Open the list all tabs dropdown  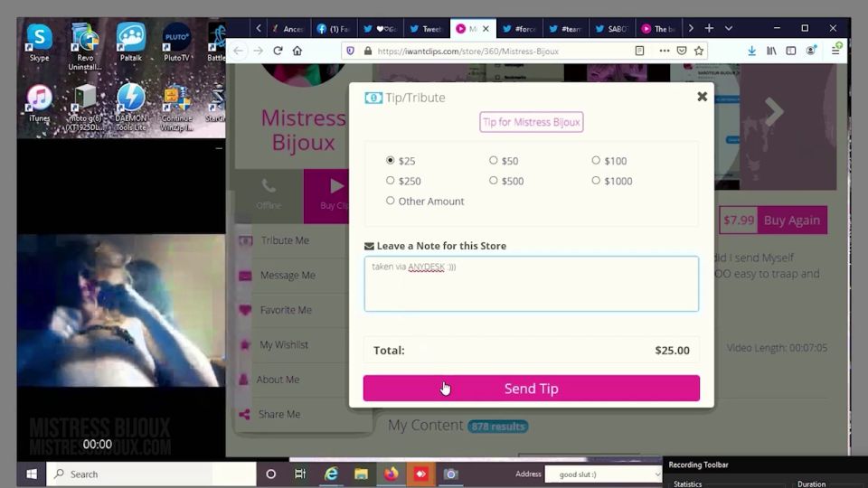pyautogui.click(x=729, y=28)
